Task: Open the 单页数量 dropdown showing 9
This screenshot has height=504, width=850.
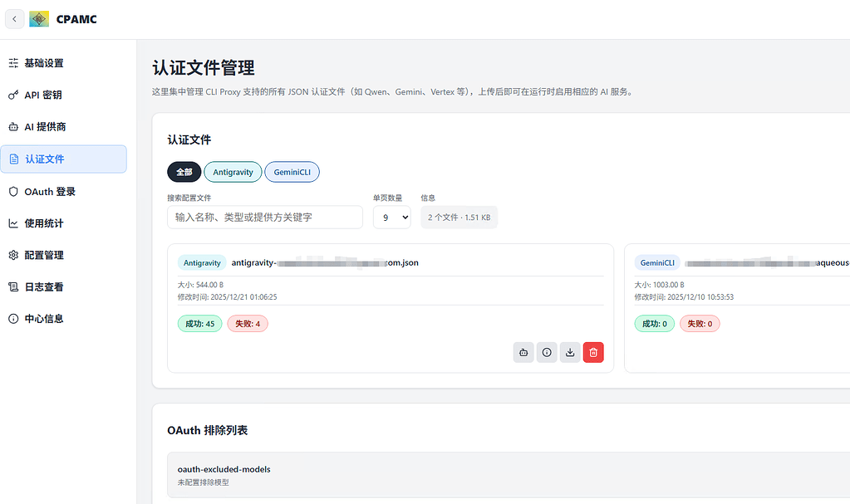Action: (392, 218)
